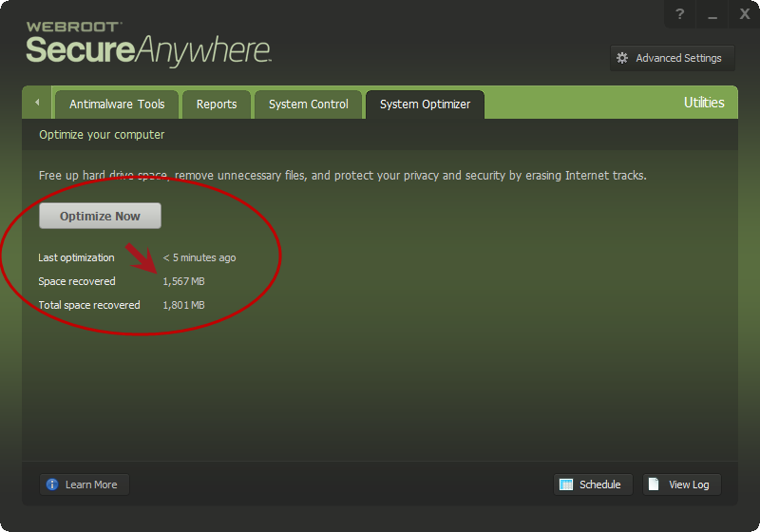Click the help question mark icon
The width and height of the screenshot is (760, 532).
click(679, 14)
